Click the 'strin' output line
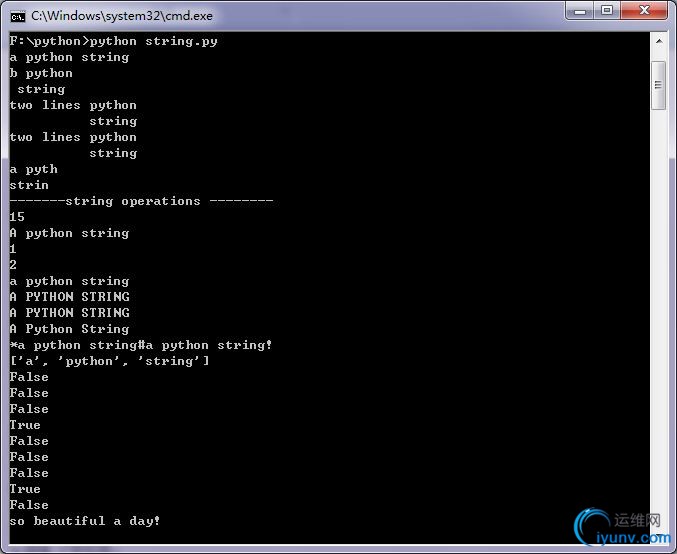 tap(29, 185)
